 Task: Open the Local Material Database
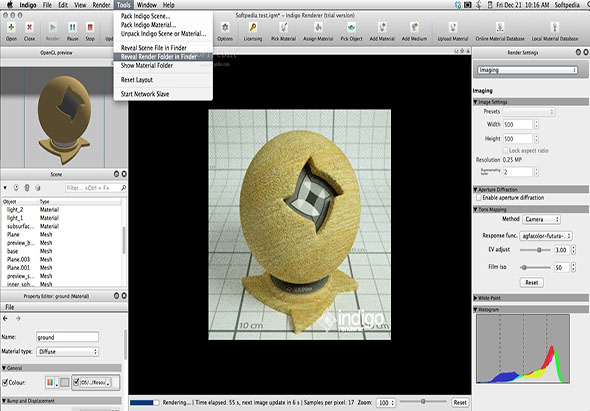click(x=555, y=27)
